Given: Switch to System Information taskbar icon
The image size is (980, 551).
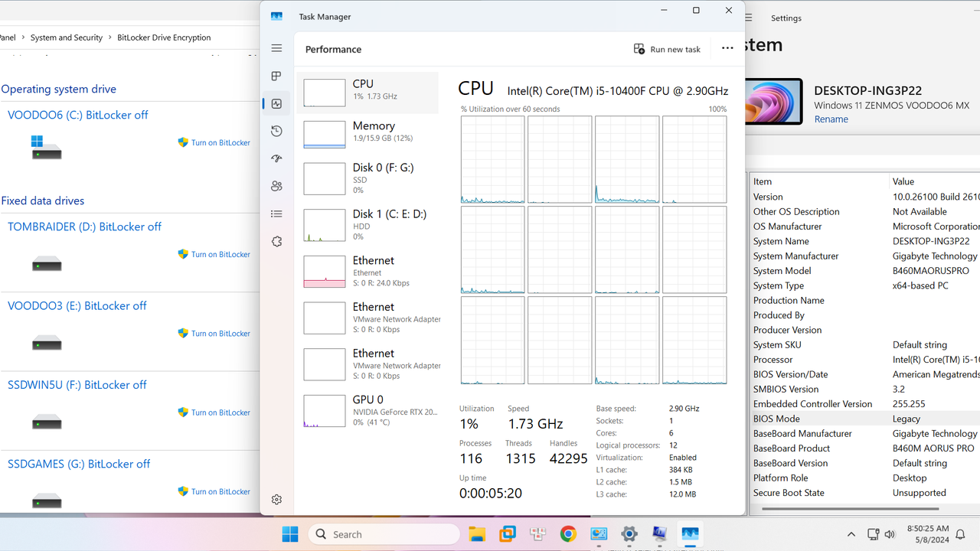Looking at the screenshot, I should [660, 534].
